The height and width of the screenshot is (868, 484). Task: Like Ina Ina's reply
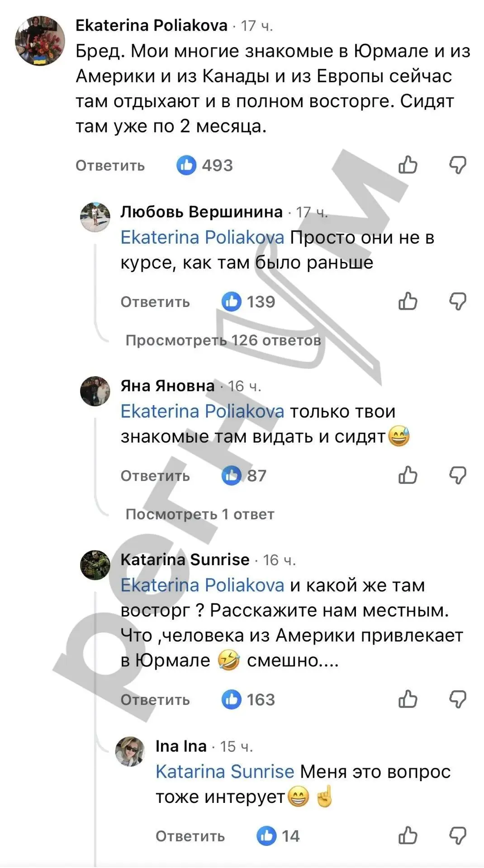pyautogui.click(x=408, y=835)
